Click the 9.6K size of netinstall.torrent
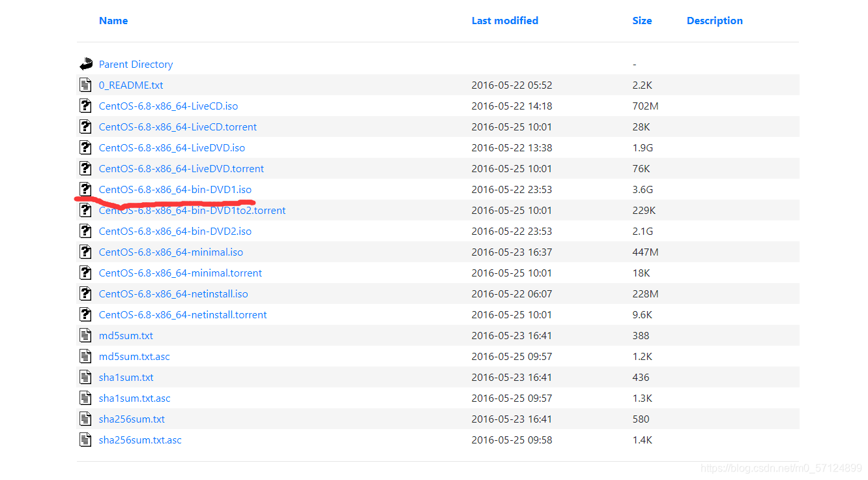Screen dimensions: 868x480 [643, 315]
